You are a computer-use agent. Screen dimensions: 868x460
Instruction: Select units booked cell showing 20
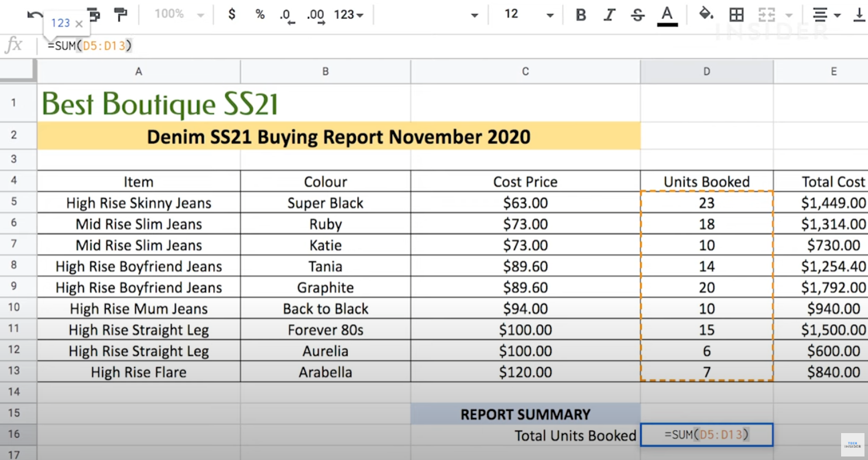pyautogui.click(x=707, y=287)
